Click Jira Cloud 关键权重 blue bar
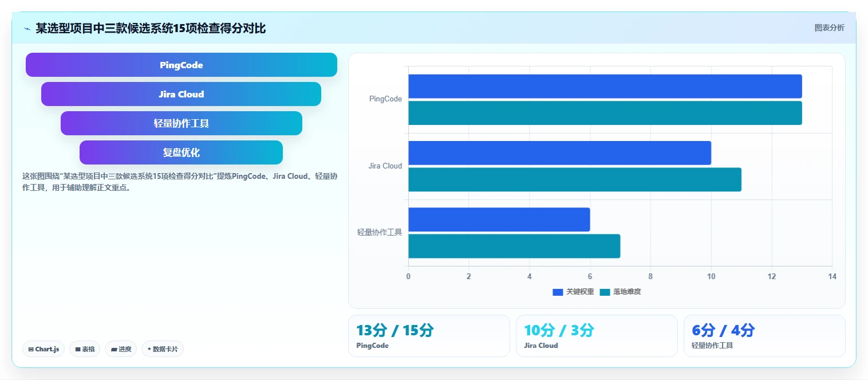The height and width of the screenshot is (380, 868). tap(559, 153)
